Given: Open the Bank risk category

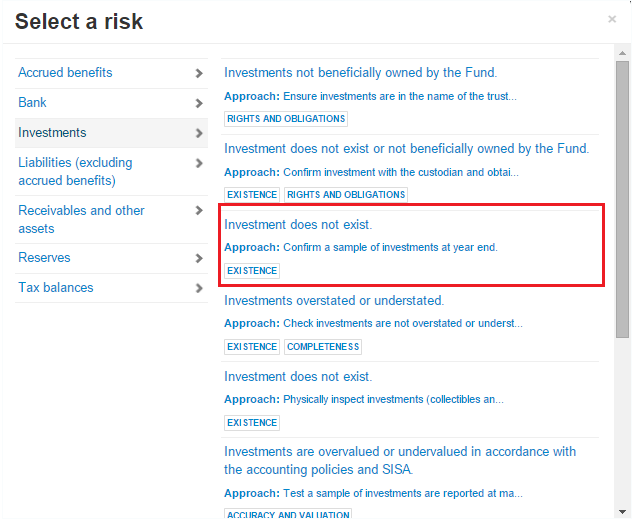Looking at the screenshot, I should click(32, 103).
